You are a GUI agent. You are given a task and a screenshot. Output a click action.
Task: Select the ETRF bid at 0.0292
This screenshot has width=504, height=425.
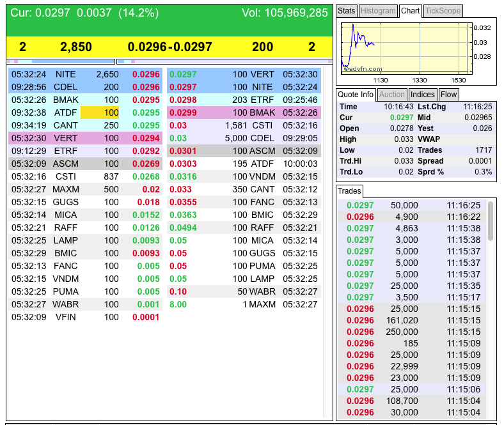(85, 151)
